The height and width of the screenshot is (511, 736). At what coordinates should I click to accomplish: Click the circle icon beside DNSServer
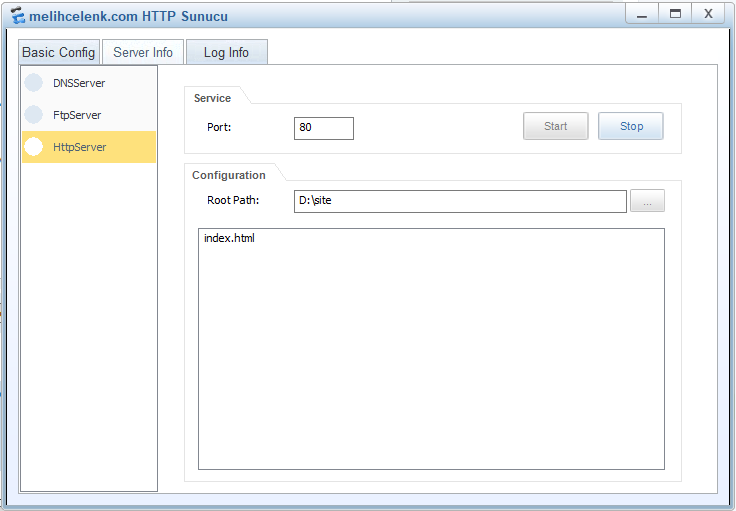(34, 83)
